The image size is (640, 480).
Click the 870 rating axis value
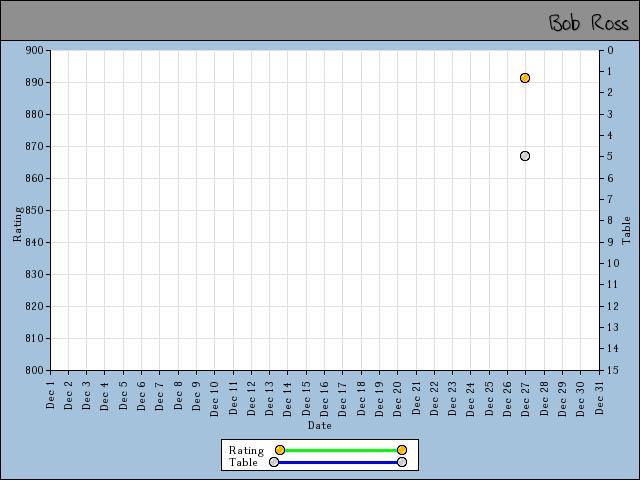tap(34, 146)
